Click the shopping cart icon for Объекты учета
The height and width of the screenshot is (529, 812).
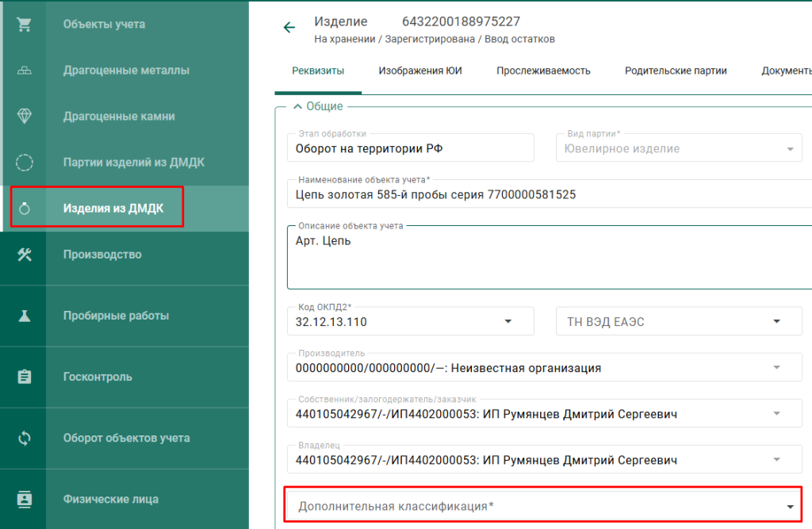click(24, 25)
